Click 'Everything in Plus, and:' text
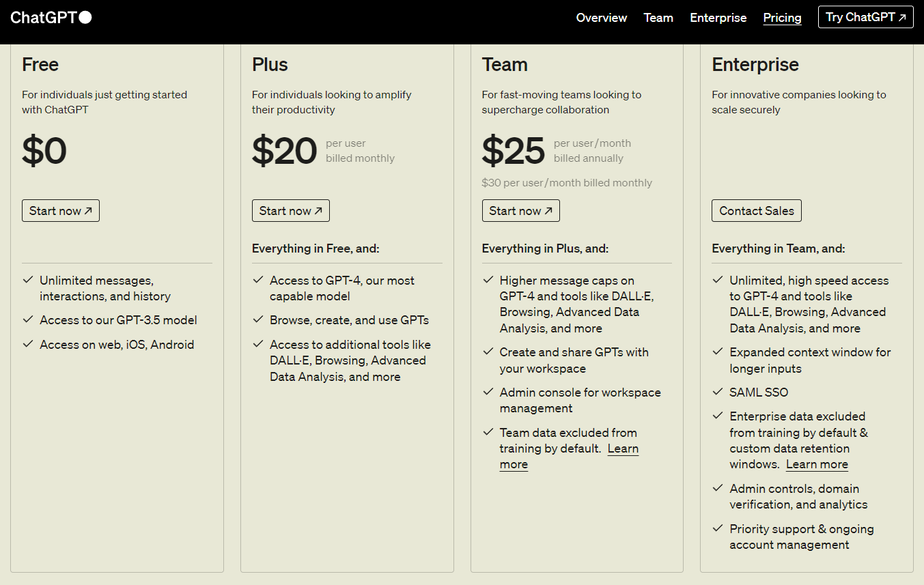Image resolution: width=924 pixels, height=585 pixels. coord(545,248)
